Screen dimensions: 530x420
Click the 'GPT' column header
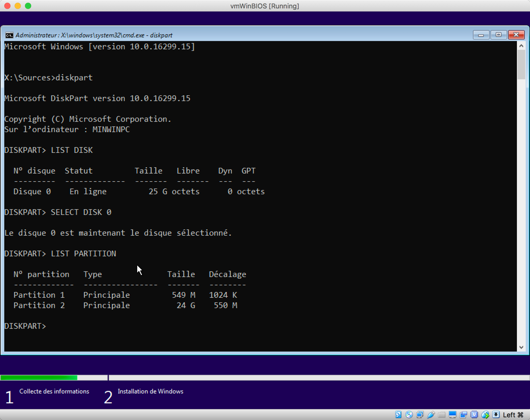point(248,171)
